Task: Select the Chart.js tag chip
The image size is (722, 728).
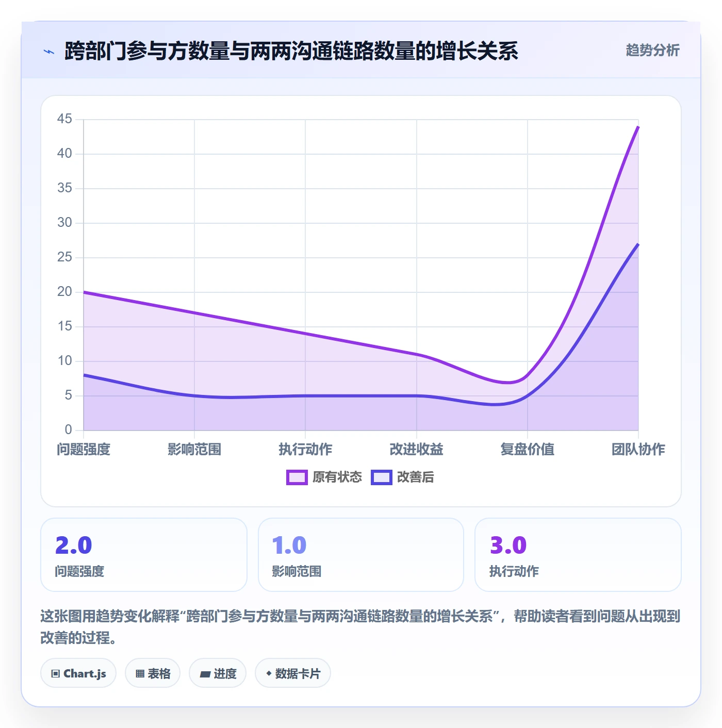Action: point(78,673)
